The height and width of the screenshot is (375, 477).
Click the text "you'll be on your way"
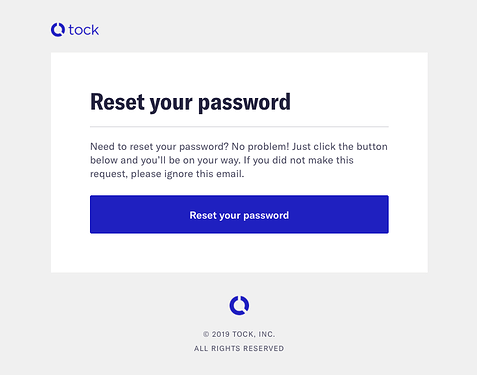(190, 160)
